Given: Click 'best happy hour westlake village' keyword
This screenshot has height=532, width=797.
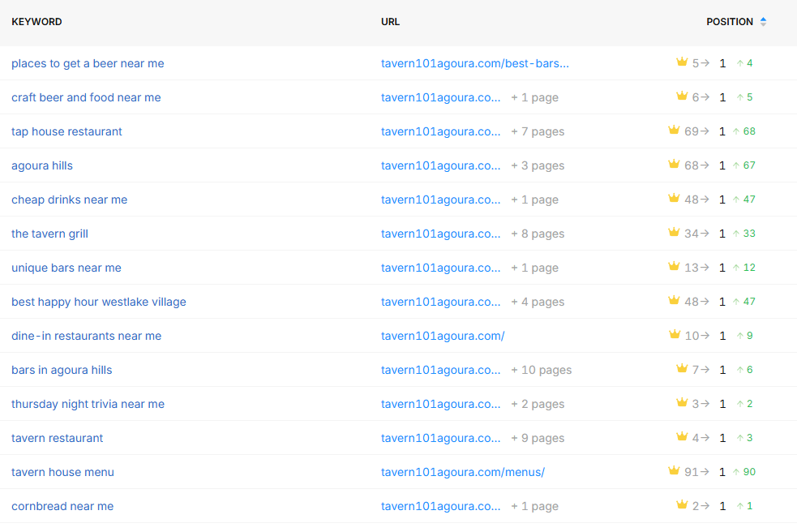Looking at the screenshot, I should 99,302.
